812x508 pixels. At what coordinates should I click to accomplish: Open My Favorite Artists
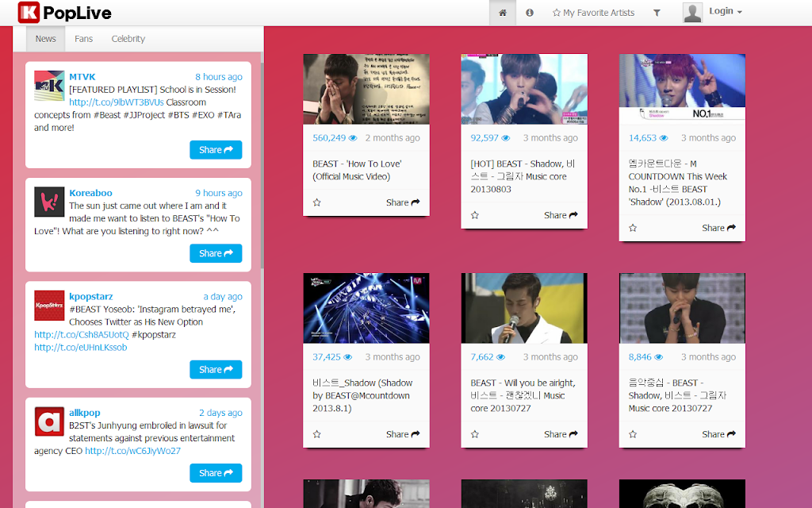click(x=593, y=13)
